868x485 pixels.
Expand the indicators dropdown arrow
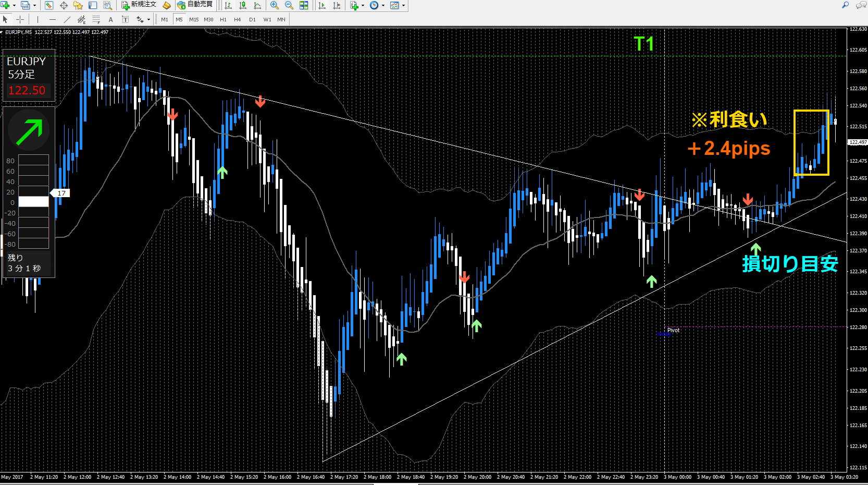[x=363, y=5]
